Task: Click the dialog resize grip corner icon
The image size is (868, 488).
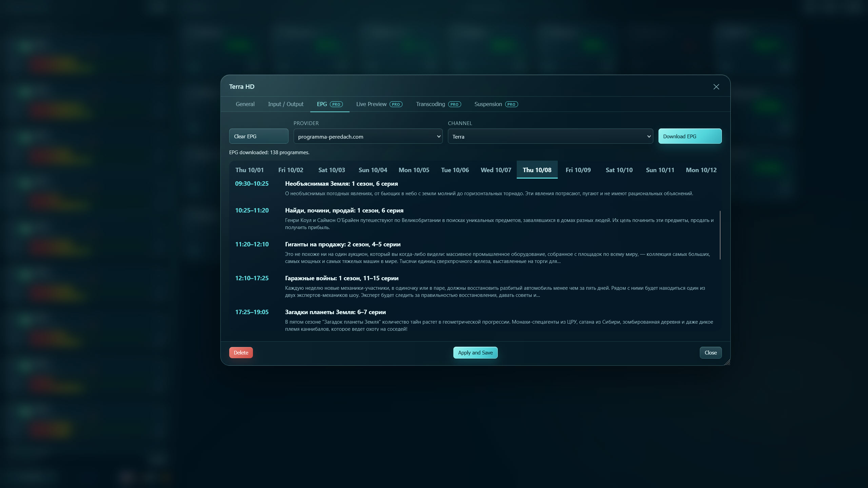Action: point(727,362)
